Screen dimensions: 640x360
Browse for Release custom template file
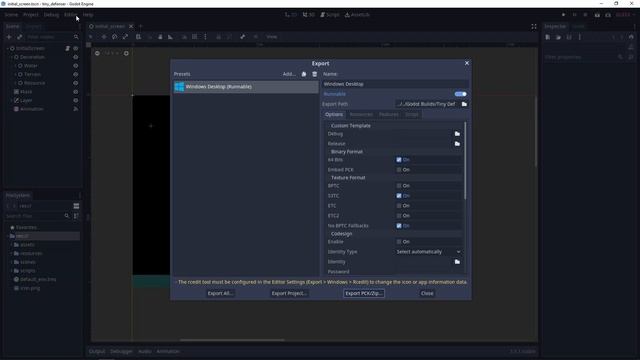(457, 144)
